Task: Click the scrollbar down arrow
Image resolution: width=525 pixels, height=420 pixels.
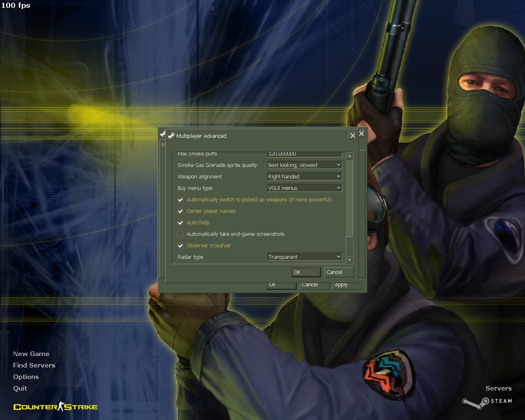Action: point(349,260)
